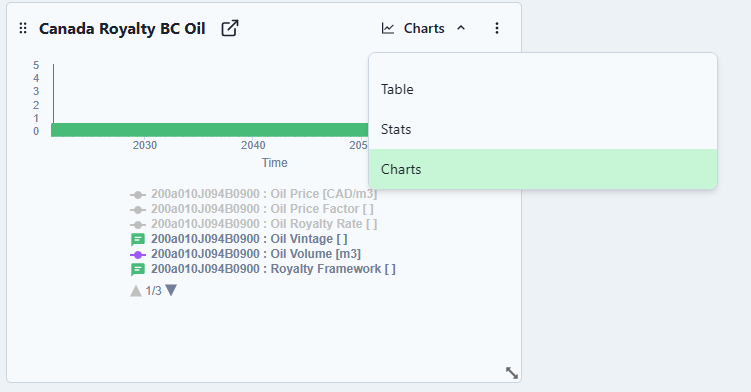Click the drag handle dots icon
751x392 pixels.
[x=23, y=28]
